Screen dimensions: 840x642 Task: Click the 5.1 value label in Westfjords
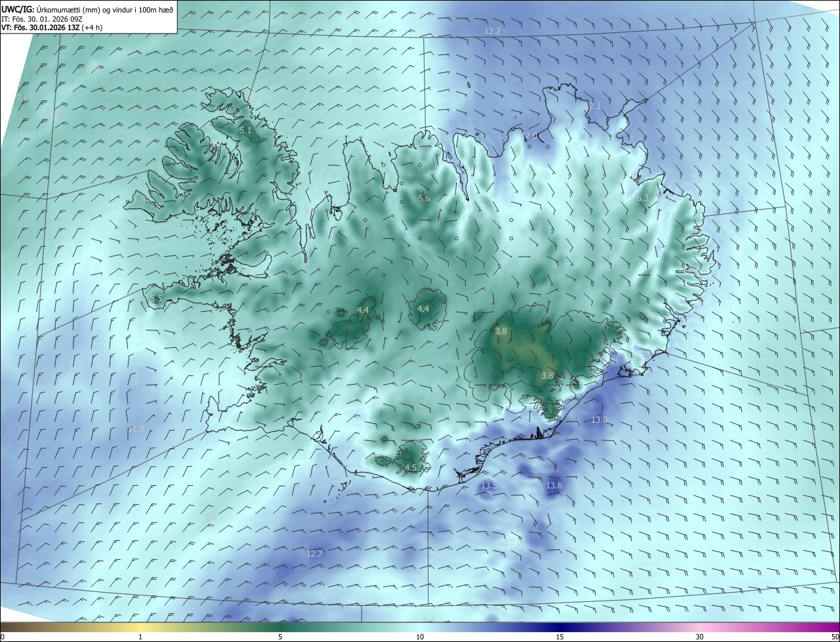pyautogui.click(x=245, y=131)
